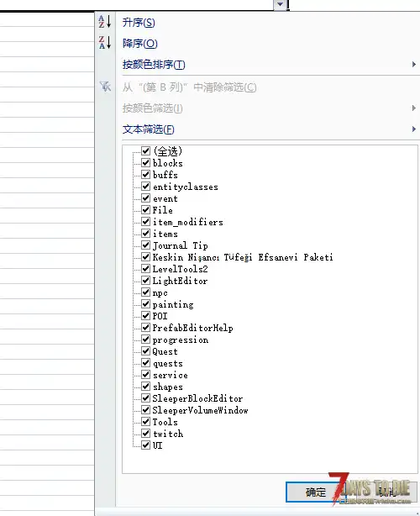The width and height of the screenshot is (420, 516).
Task: Confirm filter with 确定 button
Action: coord(315,492)
